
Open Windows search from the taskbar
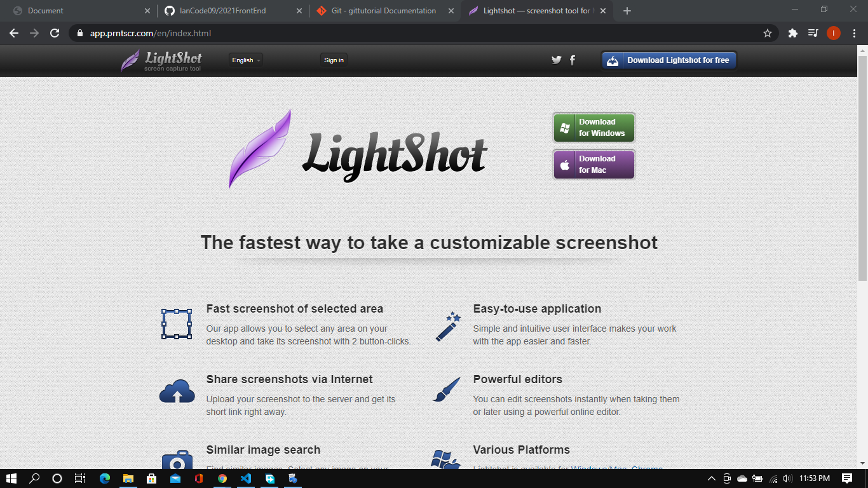tap(35, 478)
